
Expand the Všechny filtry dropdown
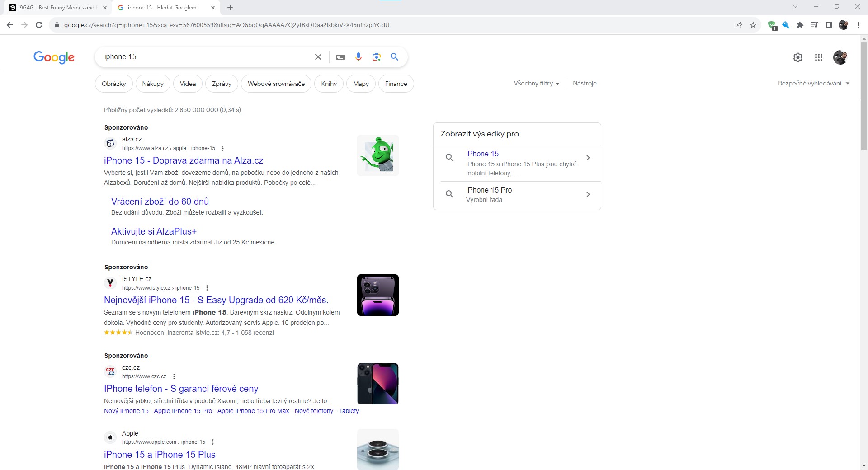[x=537, y=83]
